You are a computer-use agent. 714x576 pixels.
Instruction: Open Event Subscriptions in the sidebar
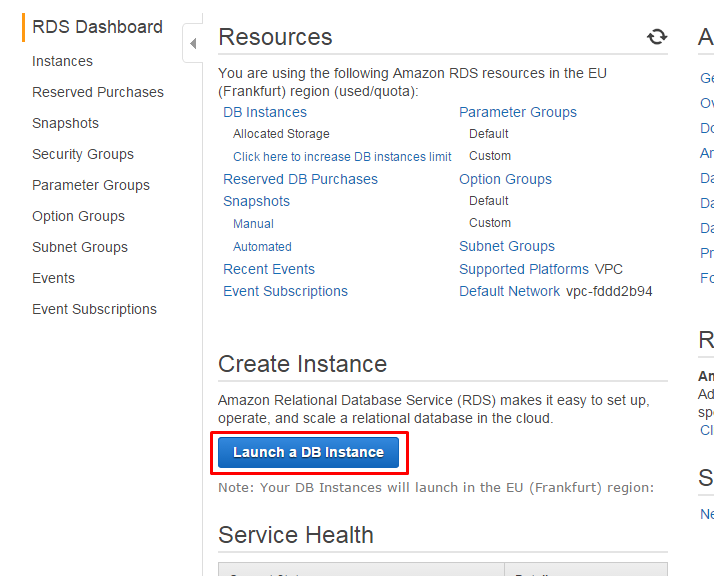click(94, 309)
